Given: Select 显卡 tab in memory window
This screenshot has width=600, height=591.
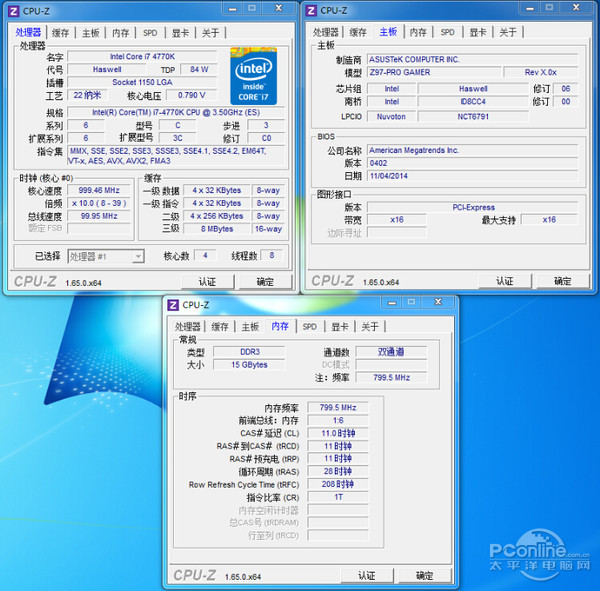Looking at the screenshot, I should (x=340, y=327).
